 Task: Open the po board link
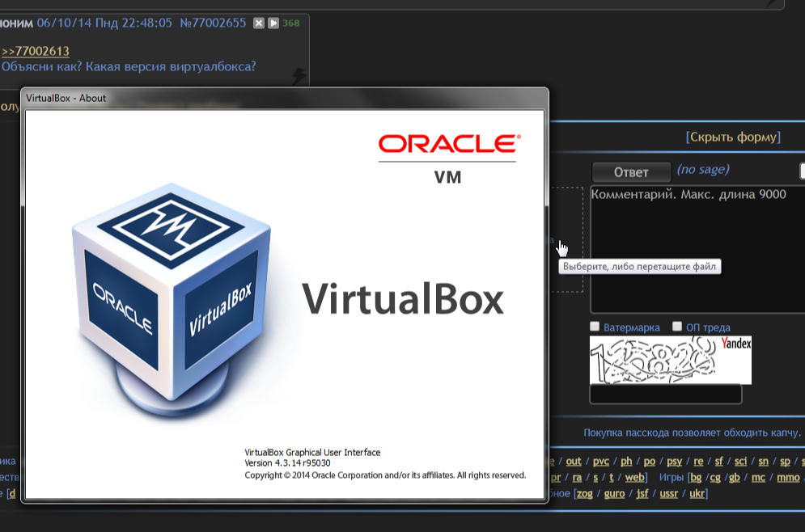click(650, 461)
